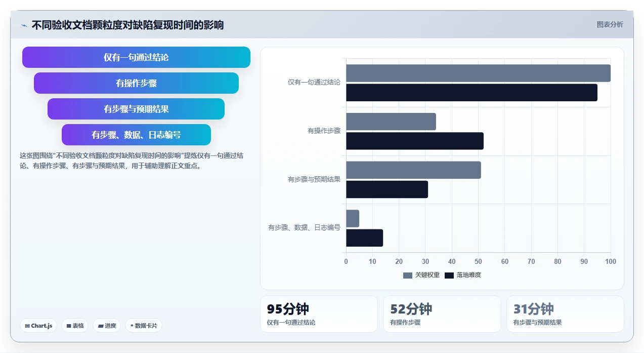Click the 数据卡片 tag chip
This screenshot has width=644, height=353.
point(144,326)
